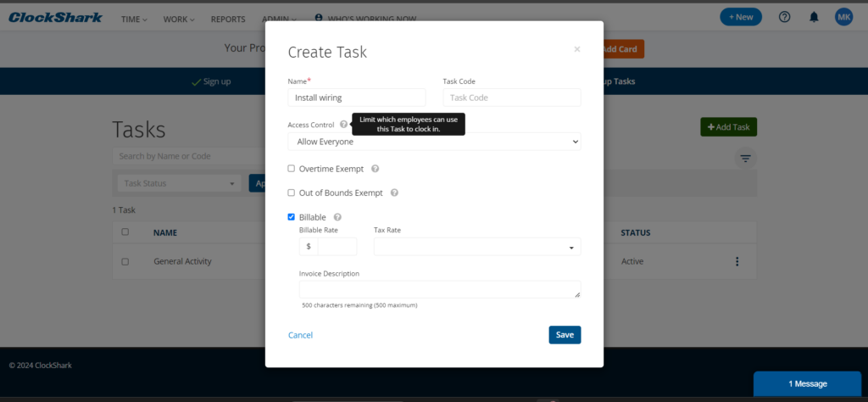Enable the Out of Bounds Exempt checkbox
The width and height of the screenshot is (868, 402).
(x=292, y=193)
